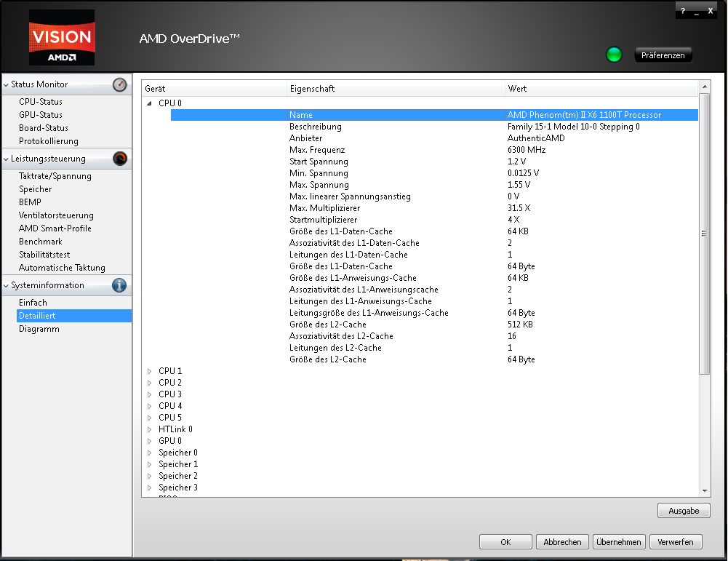
Task: Click the 512 KB value
Action: [x=520, y=325]
